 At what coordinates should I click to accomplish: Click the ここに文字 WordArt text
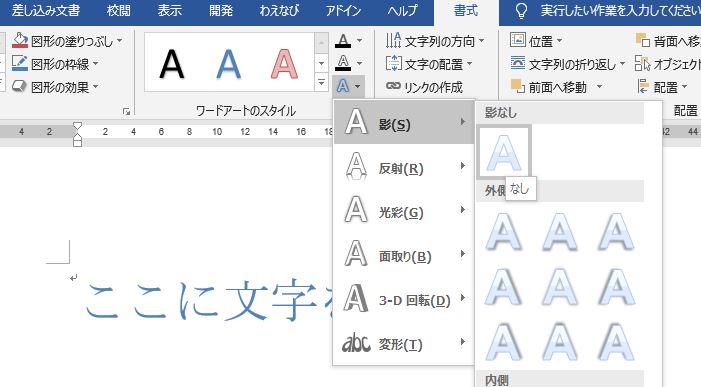coord(209,301)
